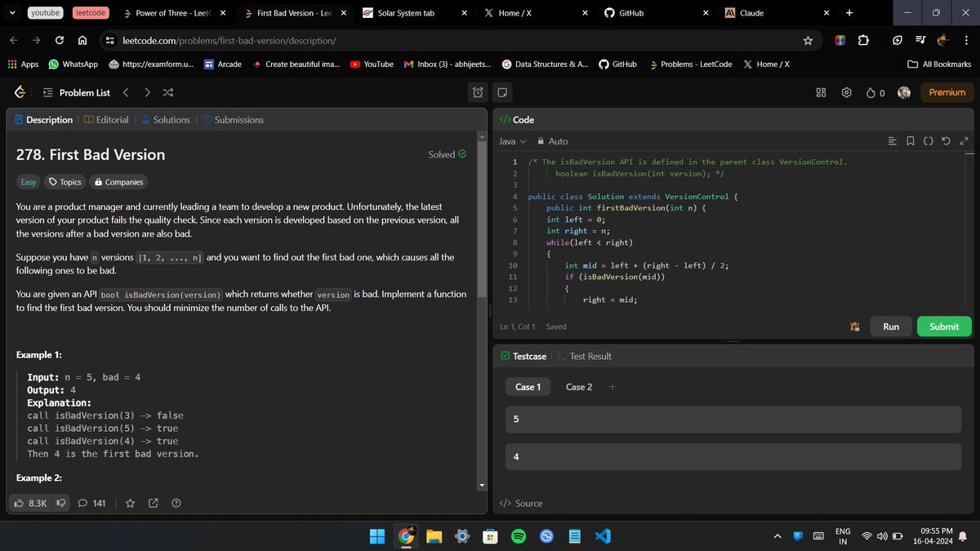Format the code with the lines icon
The width and height of the screenshot is (980, 551).
(x=893, y=141)
